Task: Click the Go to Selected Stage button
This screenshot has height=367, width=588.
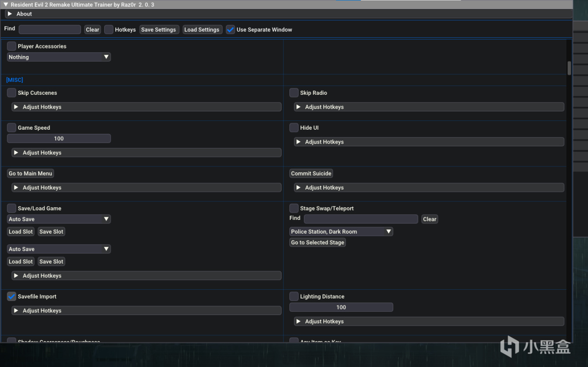Action: 317,242
